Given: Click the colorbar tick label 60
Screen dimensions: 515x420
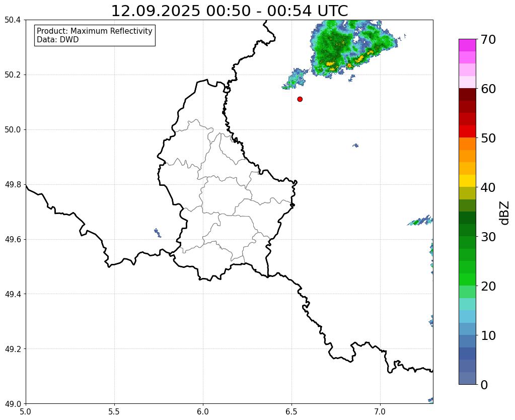Looking at the screenshot, I should click(488, 89).
